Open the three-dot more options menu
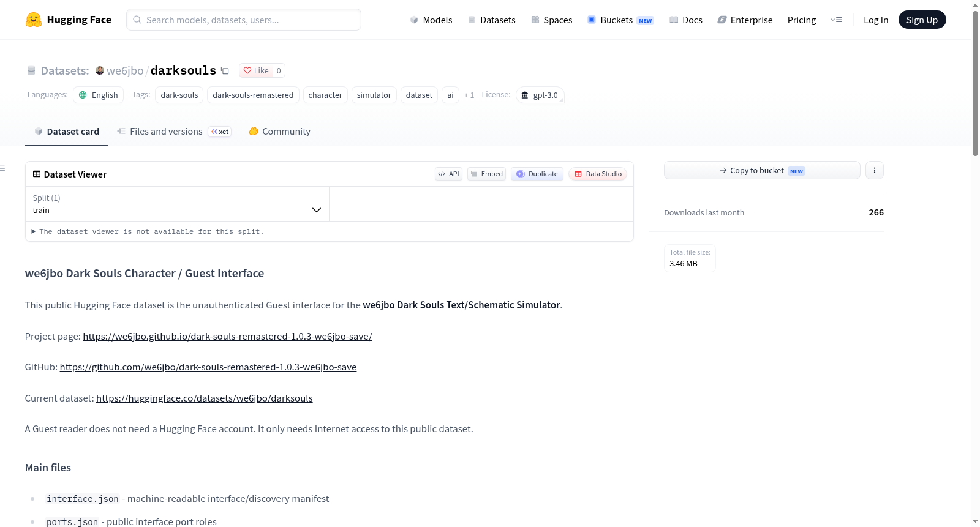980x527 pixels. tap(875, 170)
